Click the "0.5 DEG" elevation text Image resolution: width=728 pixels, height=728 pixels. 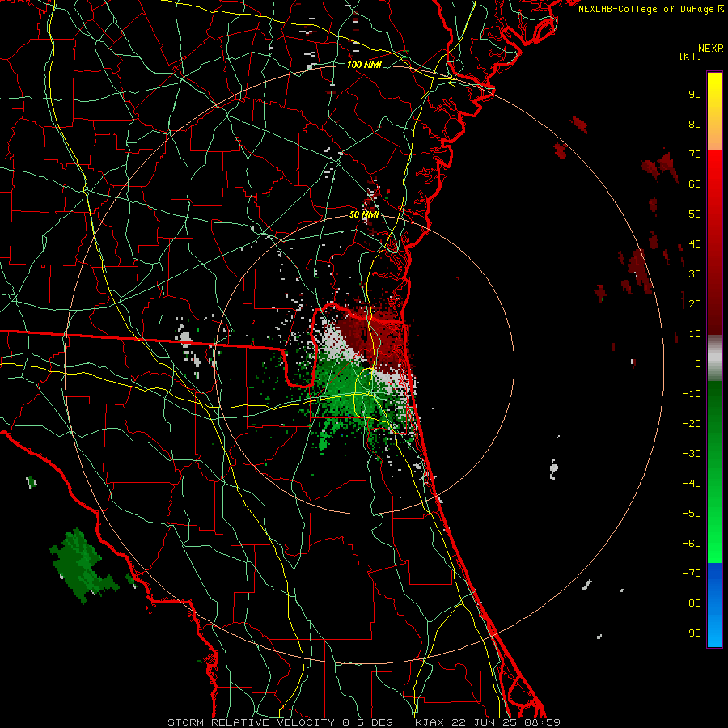tap(367, 722)
